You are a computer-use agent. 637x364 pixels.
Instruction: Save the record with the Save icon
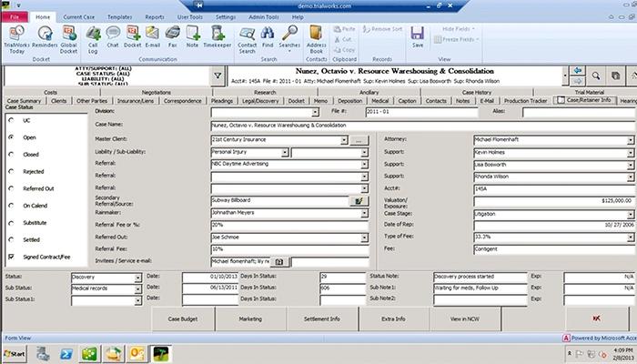[418, 37]
